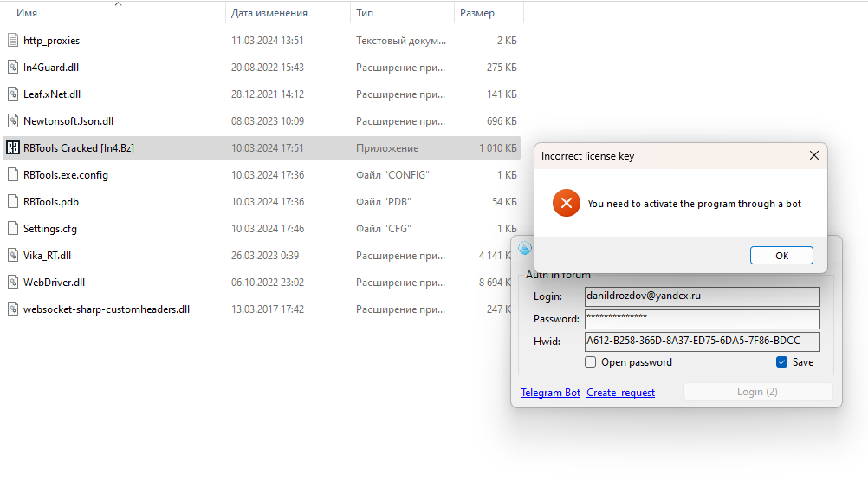Select the Vika_RT.dll file name
Image resolution: width=868 pixels, height=482 pixels.
(47, 256)
